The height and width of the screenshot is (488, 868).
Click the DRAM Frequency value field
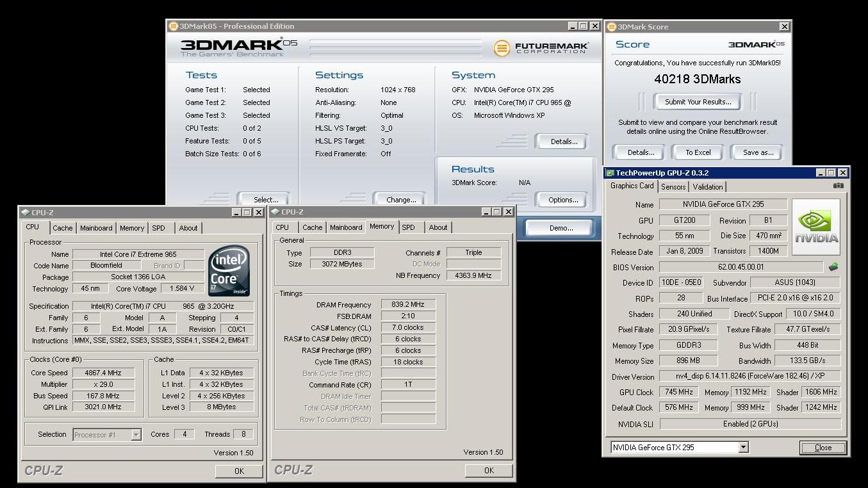tap(408, 305)
